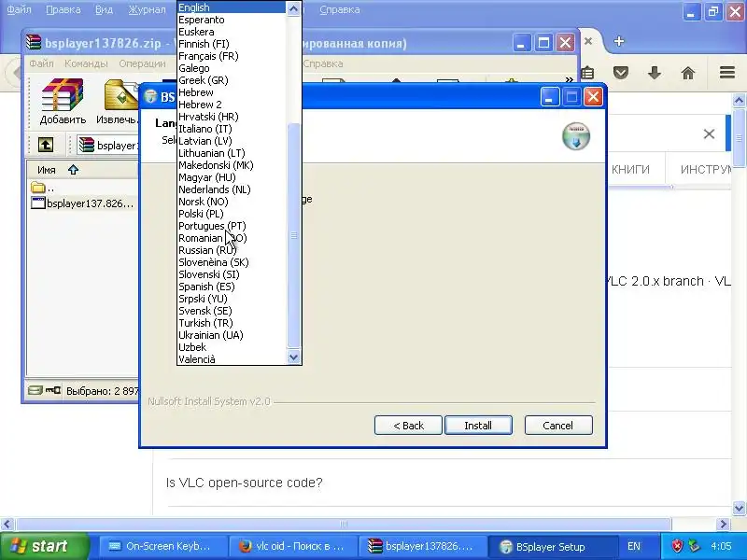747x560 pixels.
Task: Choose Français (FR) in the list
Action: click(x=232, y=56)
